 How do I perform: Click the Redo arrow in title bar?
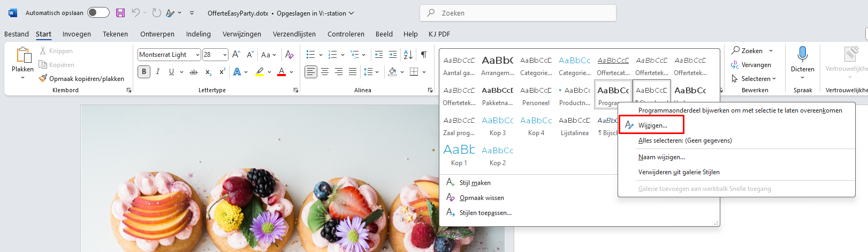tap(156, 13)
